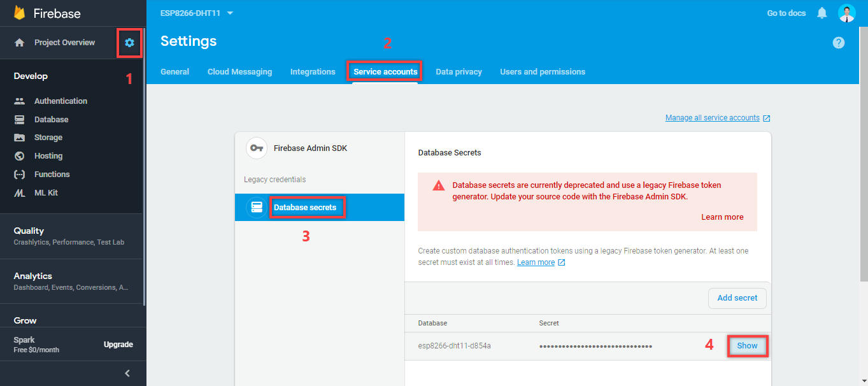Click the Upgrade plan button
This screenshot has height=386, width=868.
[118, 345]
